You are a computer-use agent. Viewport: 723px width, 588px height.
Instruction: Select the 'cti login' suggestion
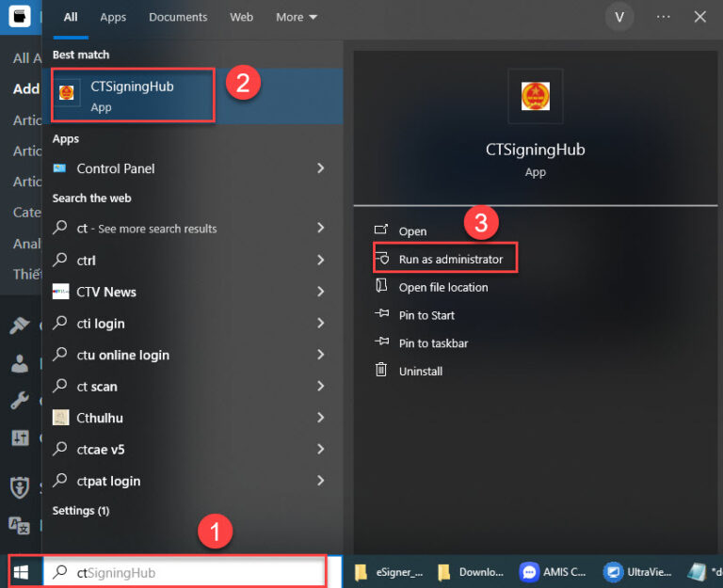coord(101,324)
